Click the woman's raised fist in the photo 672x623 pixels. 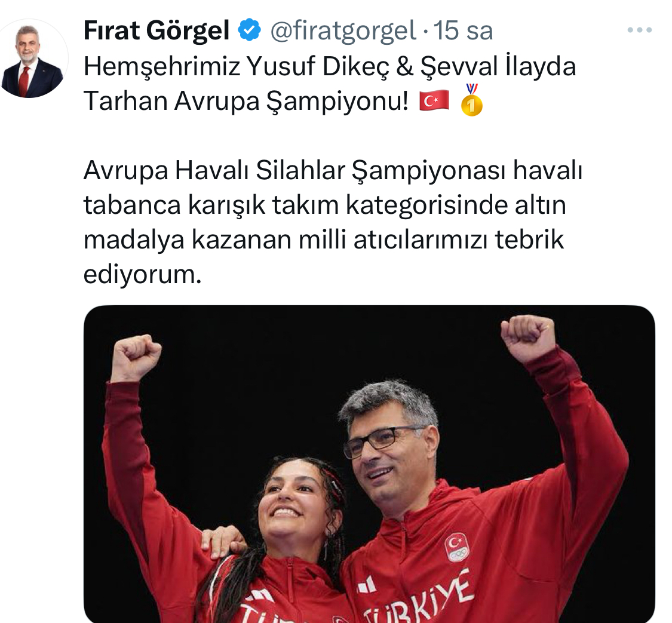136,358
